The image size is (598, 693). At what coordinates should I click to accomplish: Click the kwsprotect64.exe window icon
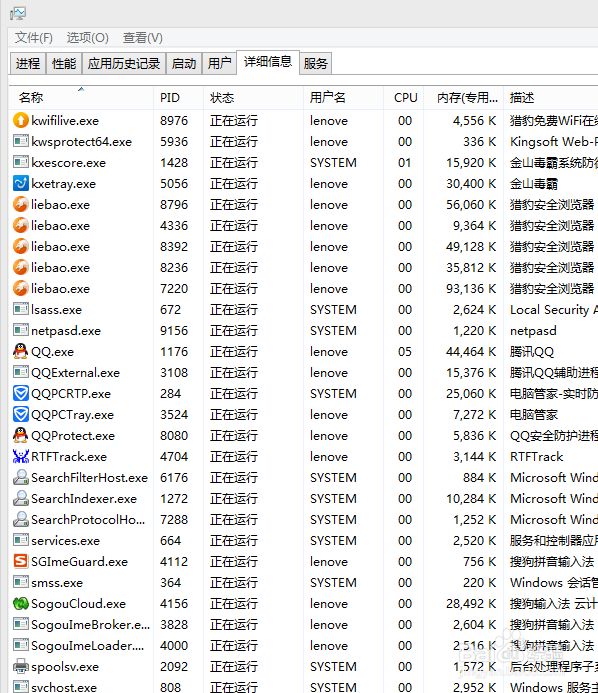21,141
